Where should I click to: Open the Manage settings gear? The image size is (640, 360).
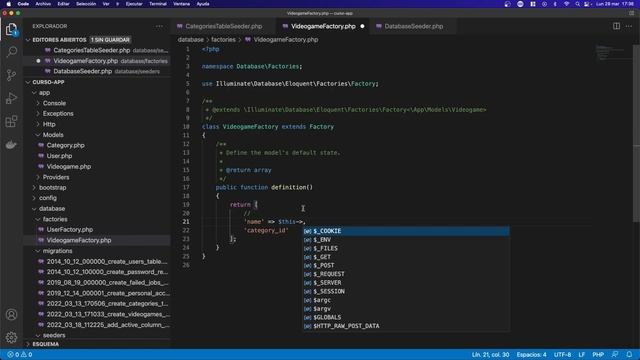tap(11, 337)
